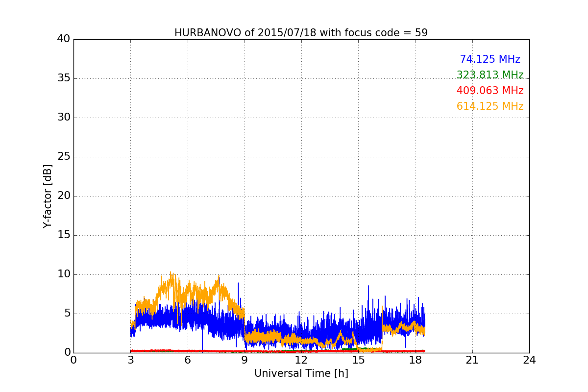Click the x-axis tick label 9
This screenshot has height=392, width=588.
tap(245, 360)
